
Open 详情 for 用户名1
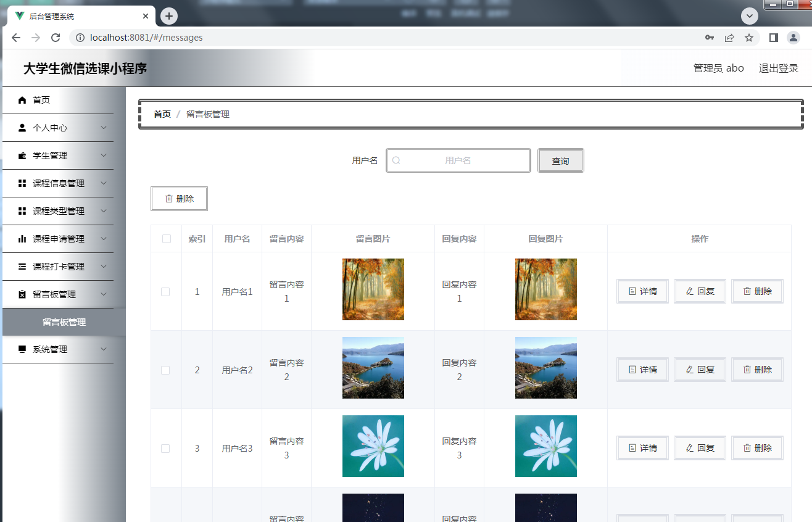click(642, 291)
